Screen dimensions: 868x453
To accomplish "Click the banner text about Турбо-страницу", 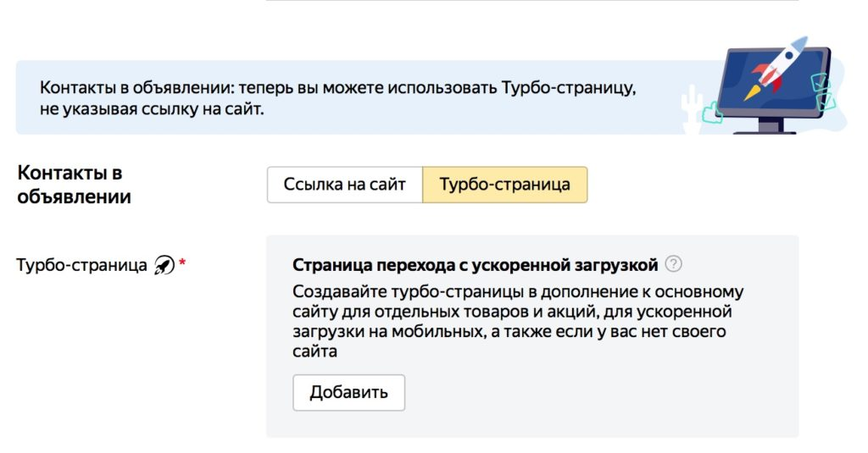I will point(337,88).
